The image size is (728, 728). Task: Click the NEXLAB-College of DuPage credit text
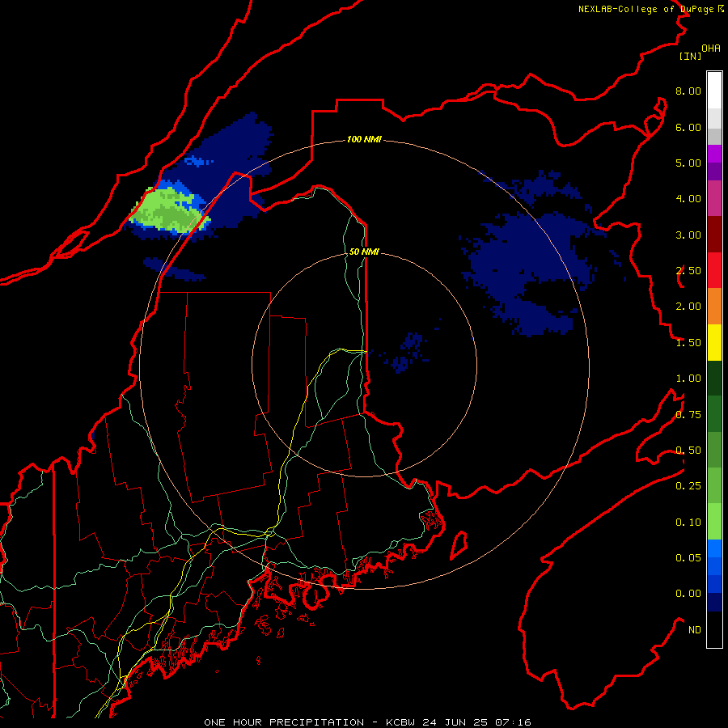650,9
